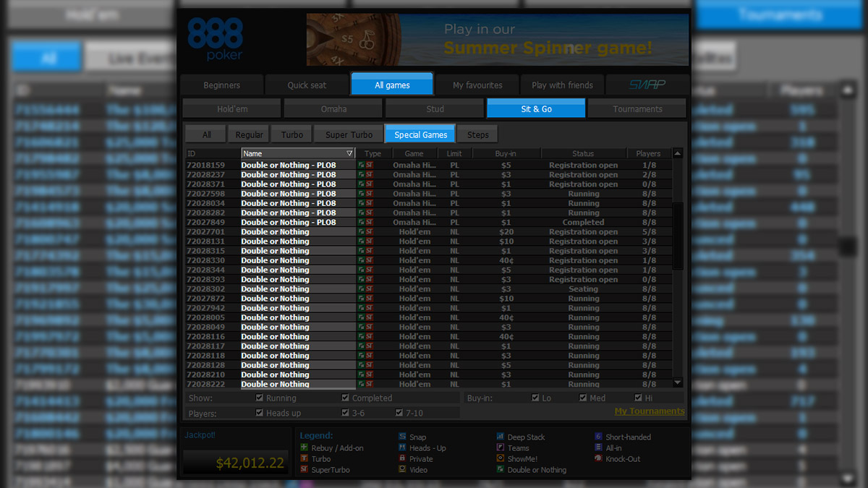Toggle the Completed games checkbox
868x488 pixels.
click(346, 398)
